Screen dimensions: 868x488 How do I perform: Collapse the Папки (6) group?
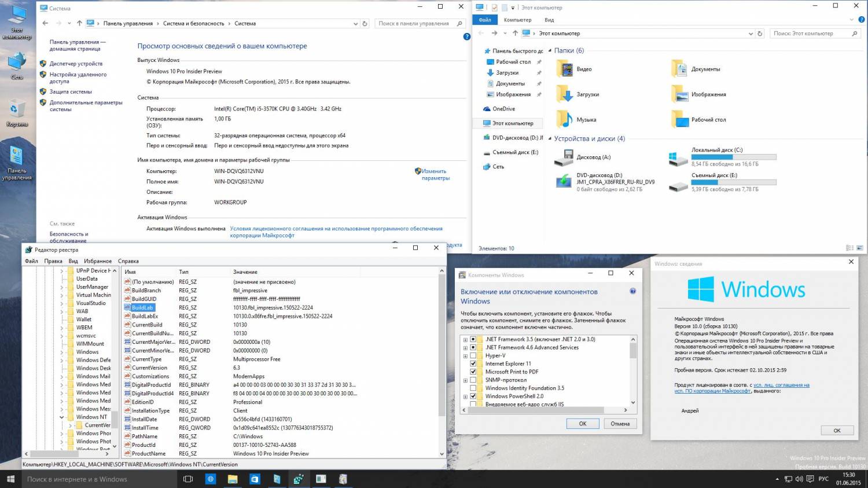pos(550,50)
